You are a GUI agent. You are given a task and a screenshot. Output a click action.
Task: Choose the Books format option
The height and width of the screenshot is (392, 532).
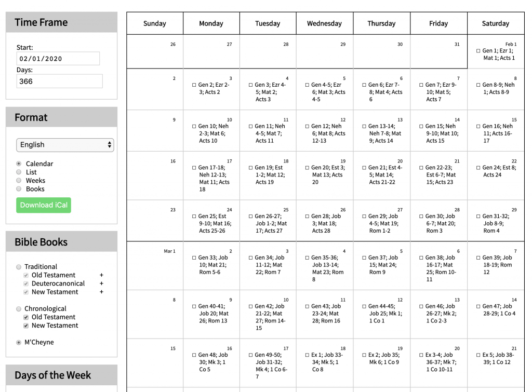tap(19, 189)
